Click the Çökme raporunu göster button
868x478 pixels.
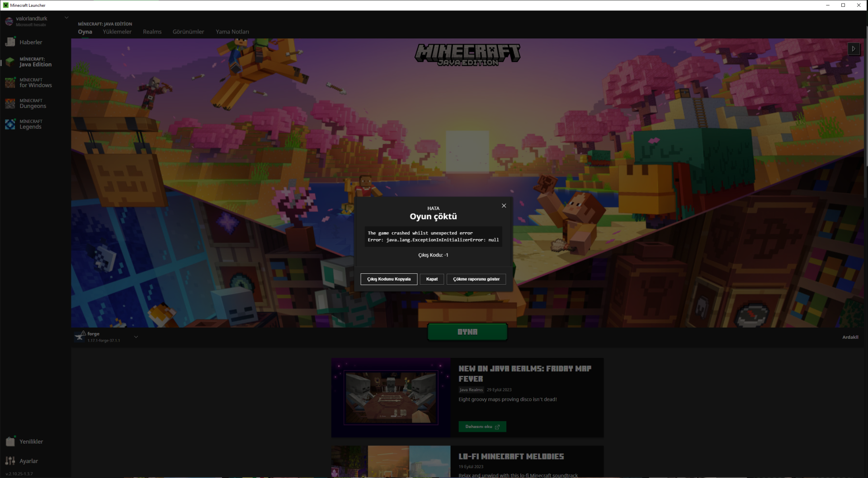(x=476, y=279)
